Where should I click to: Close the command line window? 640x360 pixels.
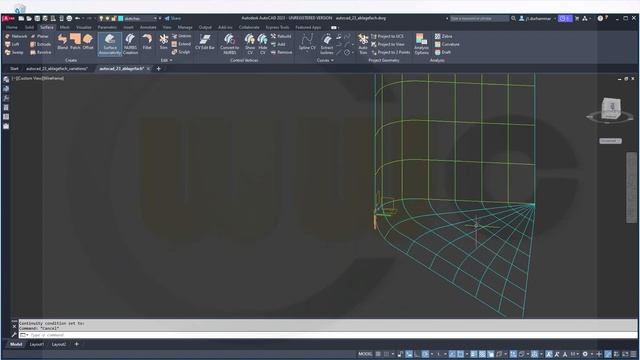14,327
